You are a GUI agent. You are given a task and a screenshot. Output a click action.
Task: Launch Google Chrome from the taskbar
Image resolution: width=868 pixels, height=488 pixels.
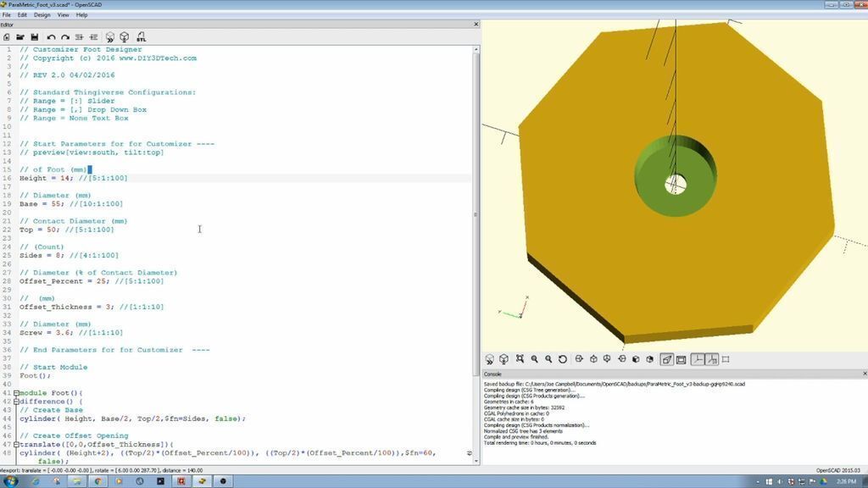(x=98, y=481)
